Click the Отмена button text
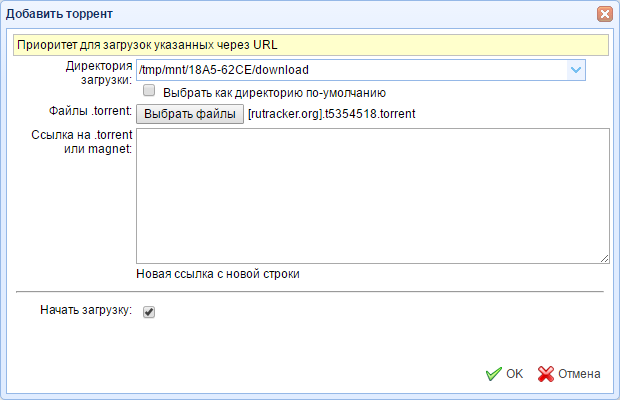The width and height of the screenshot is (620, 400). click(x=579, y=374)
